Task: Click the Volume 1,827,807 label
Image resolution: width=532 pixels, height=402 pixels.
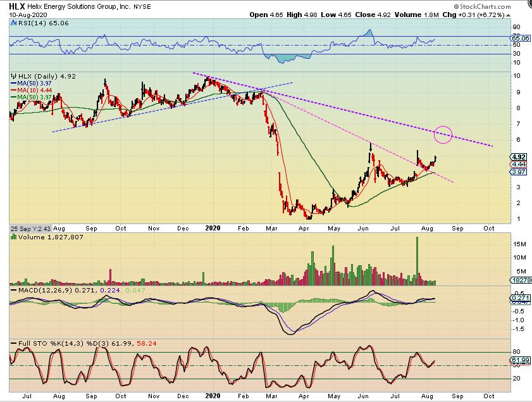Action: pyautogui.click(x=51, y=237)
